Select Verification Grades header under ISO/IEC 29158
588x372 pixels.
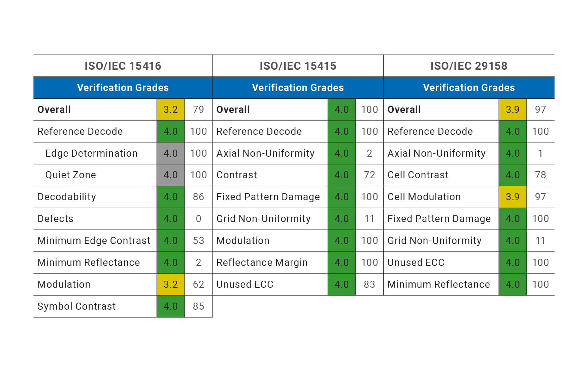[x=468, y=88]
